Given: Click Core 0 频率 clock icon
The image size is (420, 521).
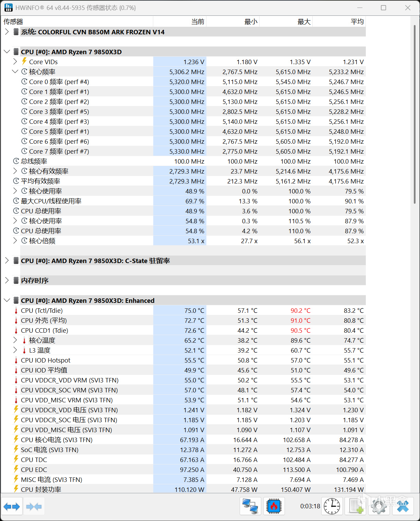Looking at the screenshot, I should [x=24, y=81].
